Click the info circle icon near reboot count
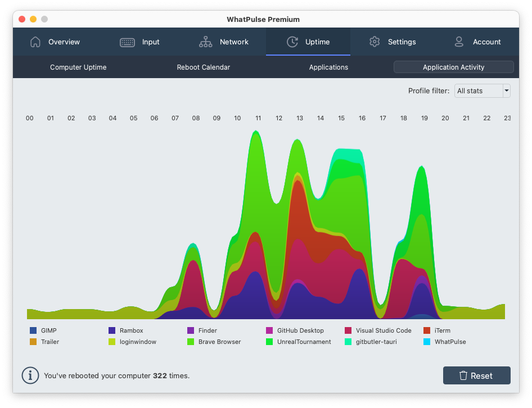 click(30, 375)
